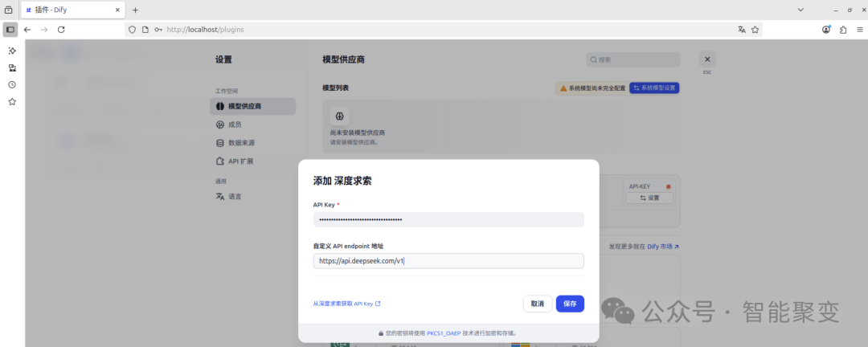Open the history clock sidebar icon
The height and width of the screenshot is (347, 868).
click(x=12, y=84)
